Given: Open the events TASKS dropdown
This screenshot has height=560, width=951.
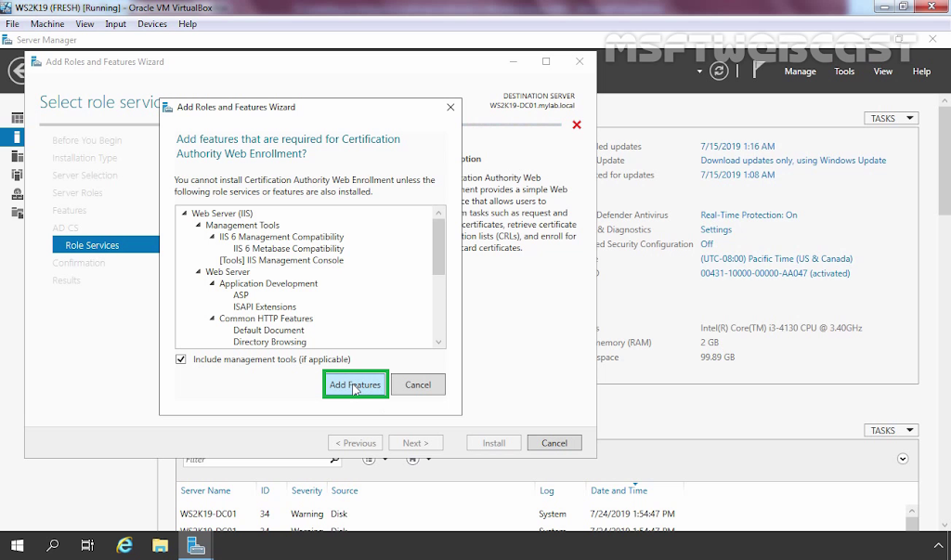Looking at the screenshot, I should click(891, 430).
